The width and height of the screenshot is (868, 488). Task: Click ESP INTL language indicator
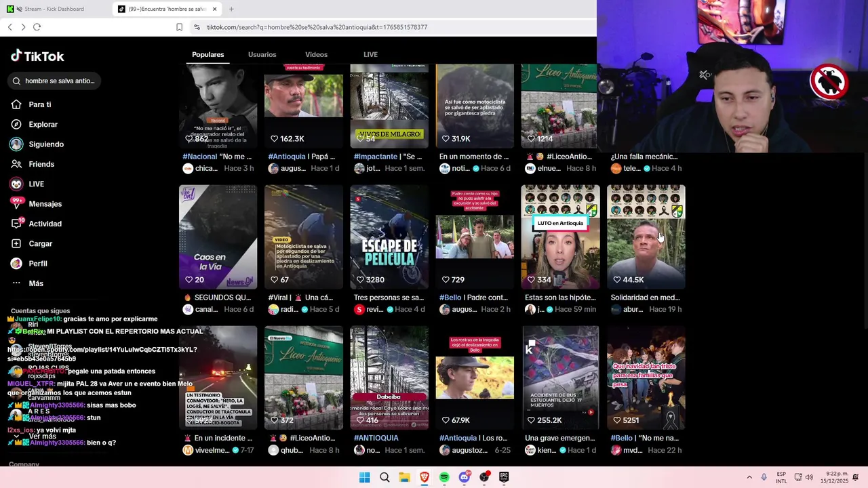point(781,477)
